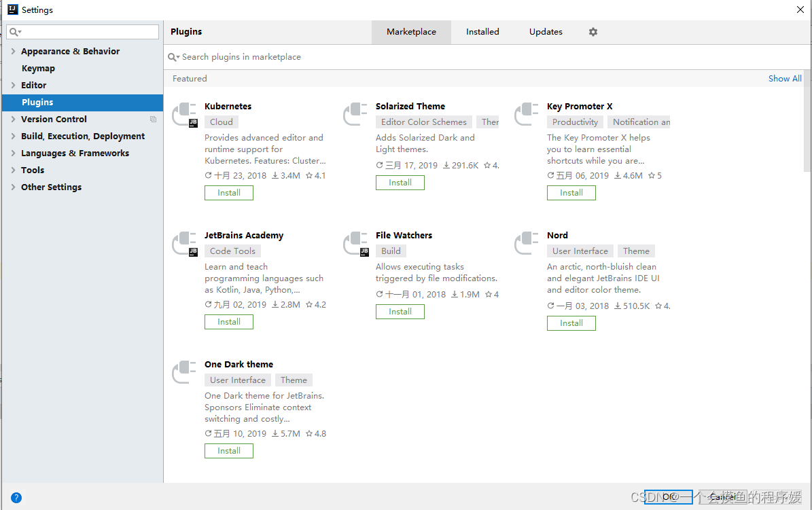Click the Key Promoter X plugin icon
This screenshot has height=510, width=812.
[x=527, y=114]
